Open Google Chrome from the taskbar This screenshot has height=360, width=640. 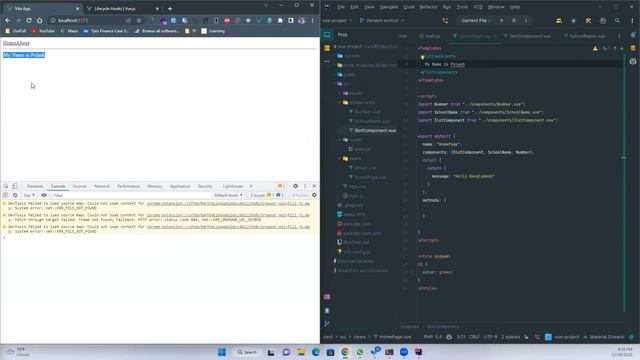[x=345, y=352]
